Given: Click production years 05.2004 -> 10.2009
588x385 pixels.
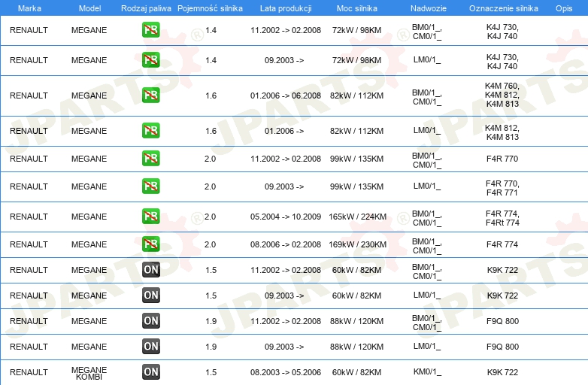Looking at the screenshot, I should [286, 217].
